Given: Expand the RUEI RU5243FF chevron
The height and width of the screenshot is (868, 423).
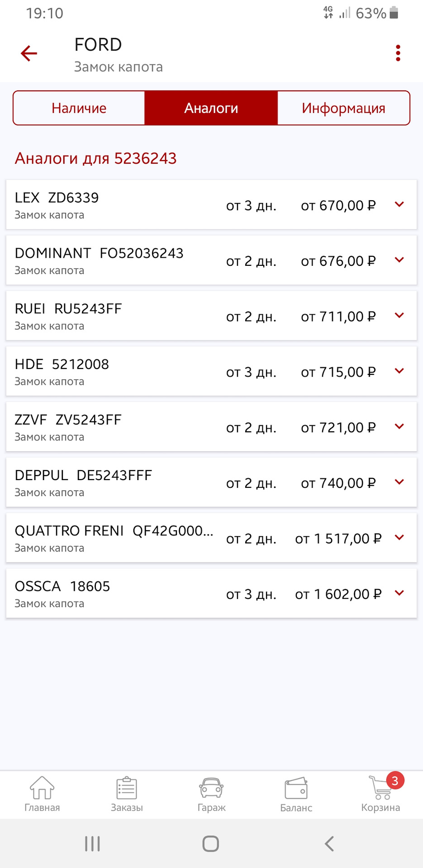Looking at the screenshot, I should pyautogui.click(x=399, y=316).
